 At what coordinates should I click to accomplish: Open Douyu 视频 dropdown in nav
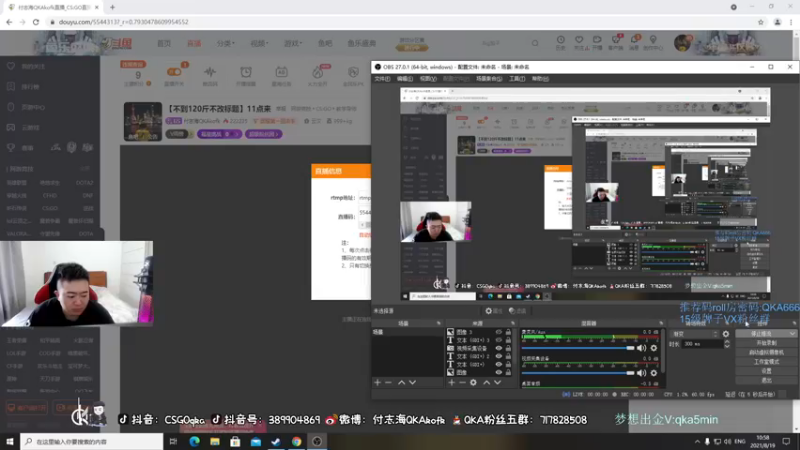(x=259, y=43)
